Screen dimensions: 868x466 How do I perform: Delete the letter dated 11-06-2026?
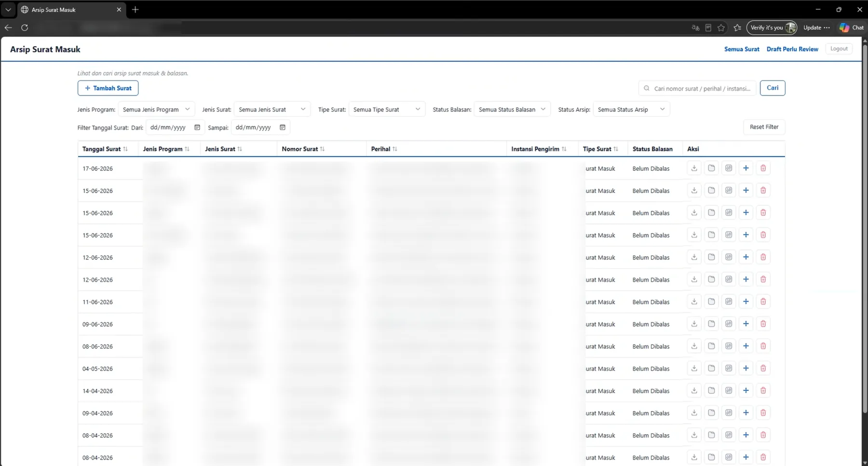pos(763,302)
